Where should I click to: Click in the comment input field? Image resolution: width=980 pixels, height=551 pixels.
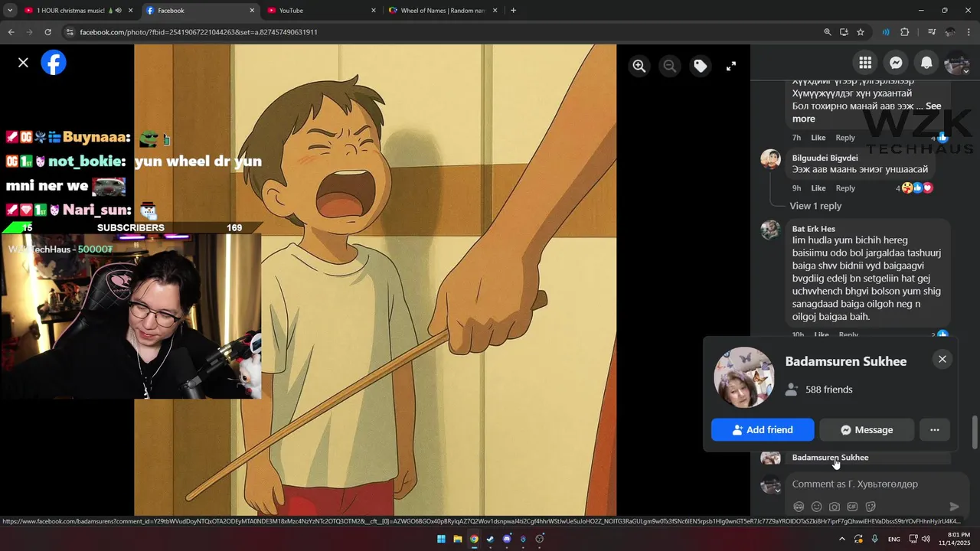pos(877,484)
